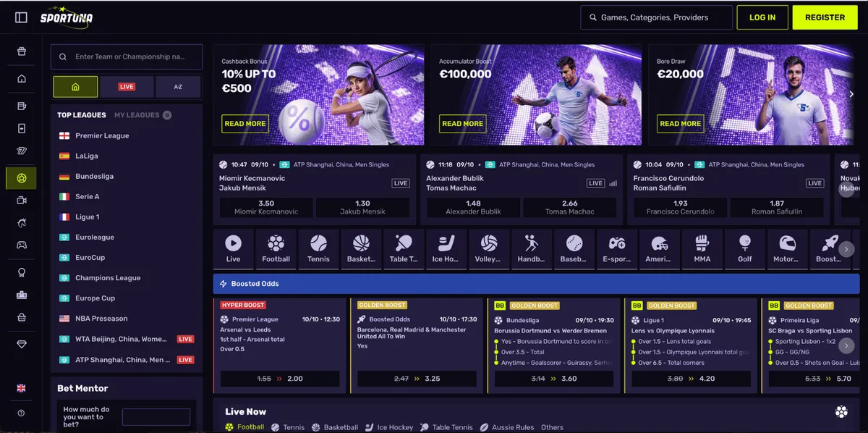Open the horse racing icon in sidebar
This screenshot has width=868, height=433.
click(22, 223)
